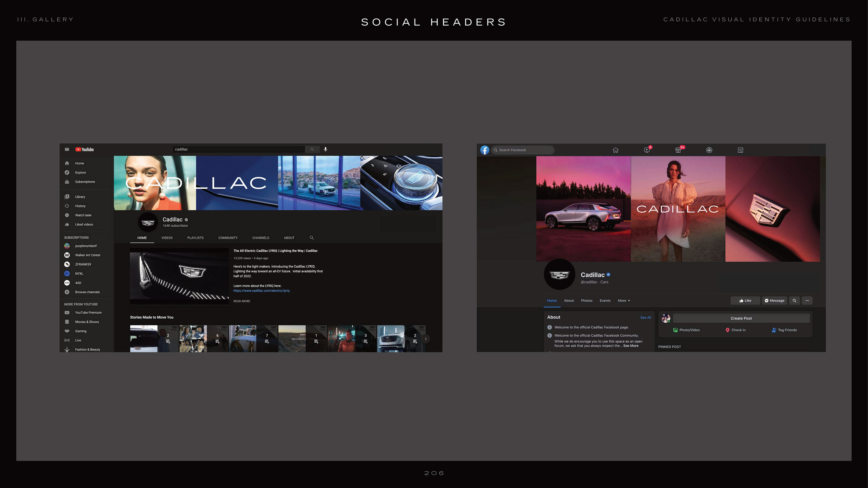Image resolution: width=868 pixels, height=488 pixels.
Task: Open the Facebook page more options button
Action: click(807, 300)
